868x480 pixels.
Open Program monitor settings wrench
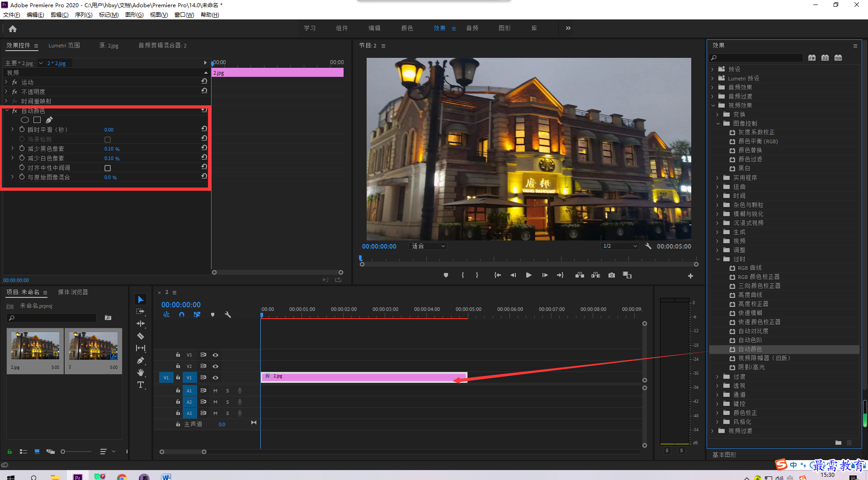(648, 246)
